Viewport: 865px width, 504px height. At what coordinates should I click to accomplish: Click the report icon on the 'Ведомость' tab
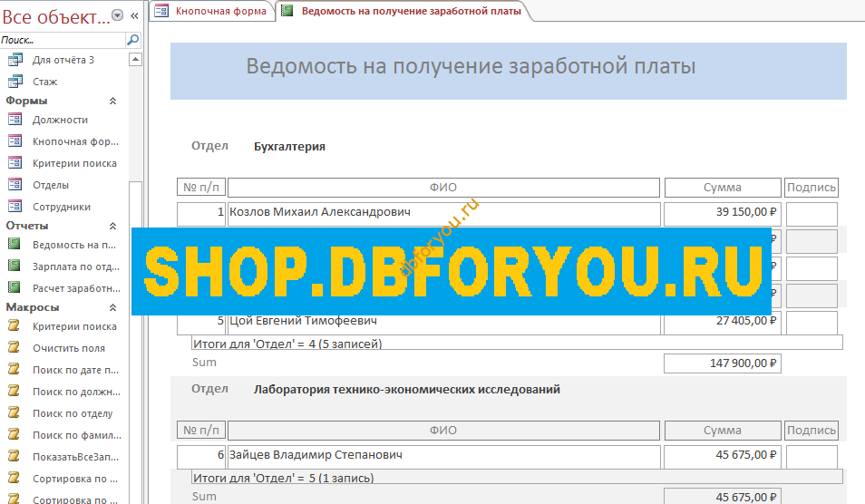287,11
